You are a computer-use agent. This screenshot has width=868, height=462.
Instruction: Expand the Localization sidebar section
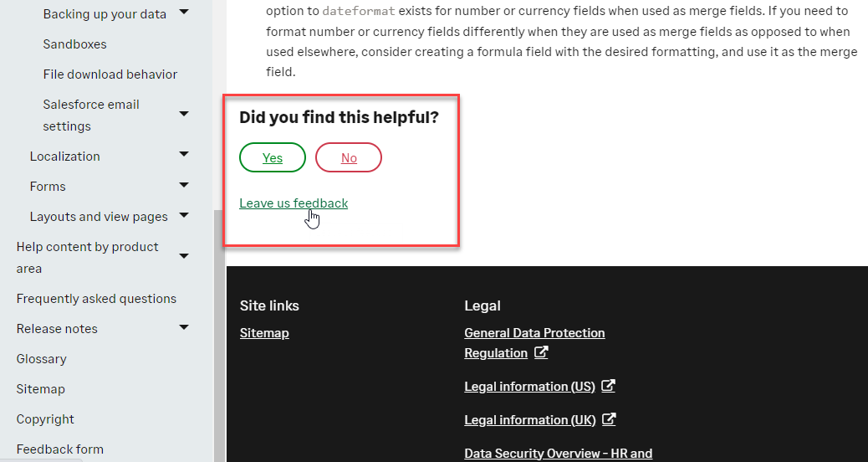click(184, 155)
